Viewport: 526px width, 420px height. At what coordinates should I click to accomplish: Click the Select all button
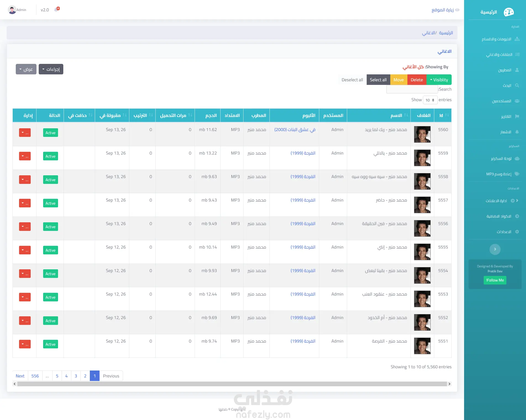378,80
